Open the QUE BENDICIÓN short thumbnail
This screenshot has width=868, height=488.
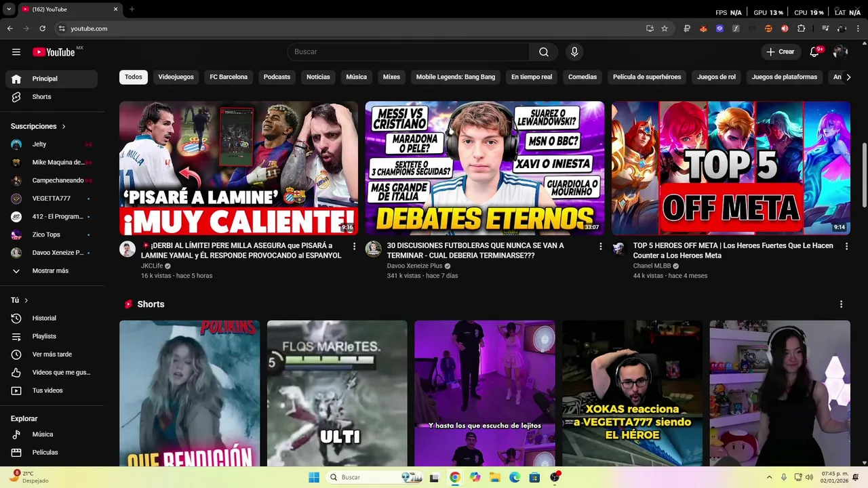click(189, 393)
